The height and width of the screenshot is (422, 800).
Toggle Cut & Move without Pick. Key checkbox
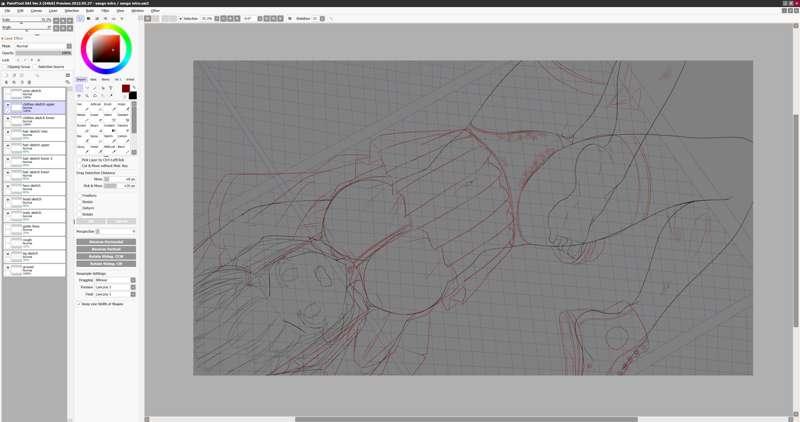79,166
